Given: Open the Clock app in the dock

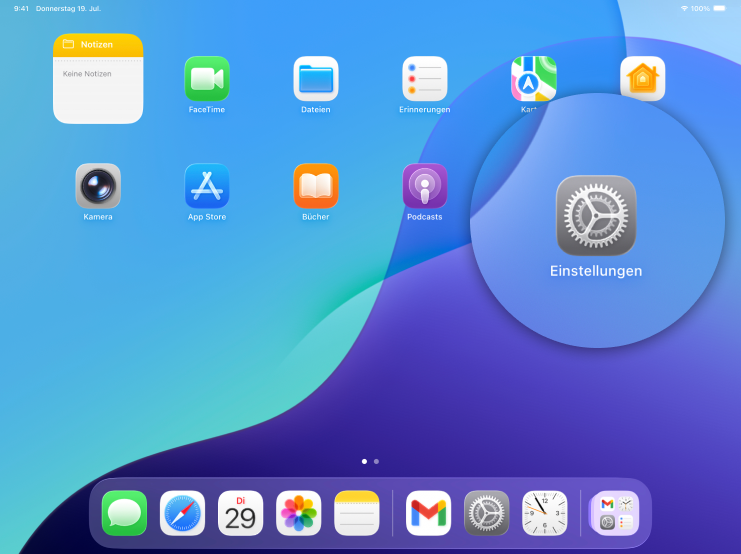Looking at the screenshot, I should pyautogui.click(x=544, y=513).
